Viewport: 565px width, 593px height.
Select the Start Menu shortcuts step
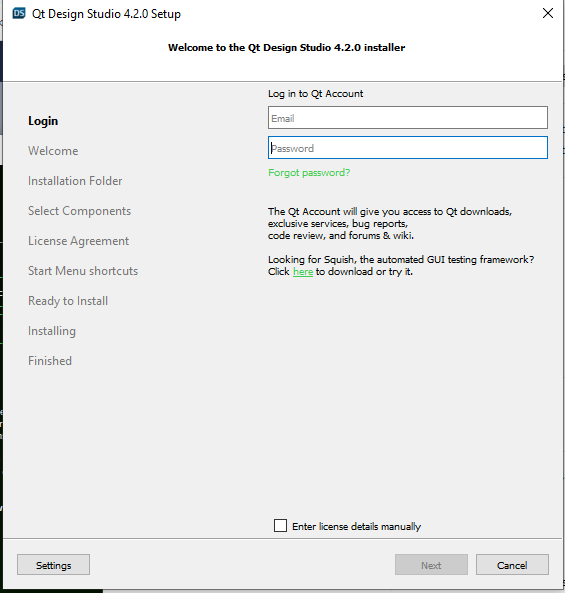(x=83, y=271)
